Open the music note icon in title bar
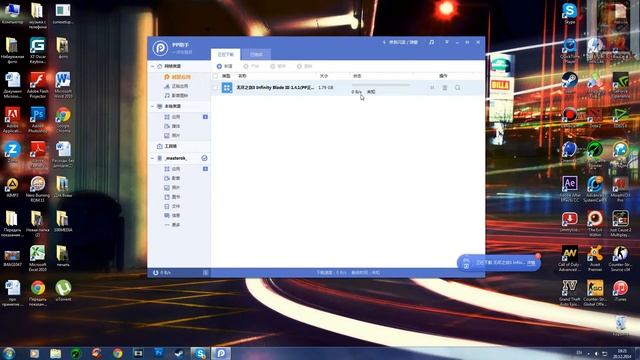Image resolution: width=640 pixels, height=360 pixels. 431,42
